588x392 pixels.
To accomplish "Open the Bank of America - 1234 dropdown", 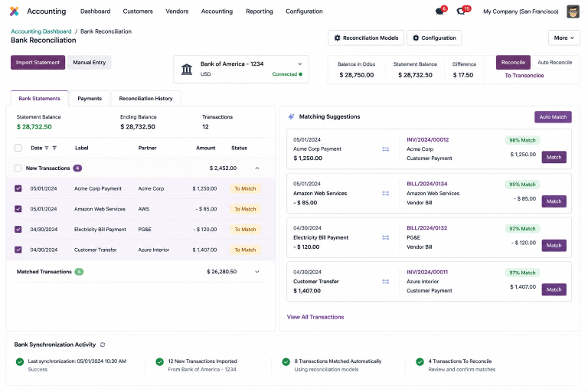I will coord(241,69).
